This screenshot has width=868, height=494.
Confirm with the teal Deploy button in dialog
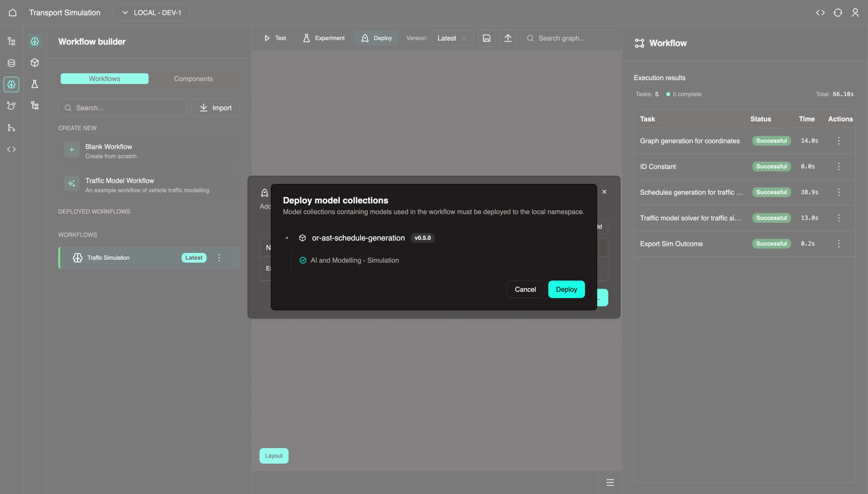(566, 289)
